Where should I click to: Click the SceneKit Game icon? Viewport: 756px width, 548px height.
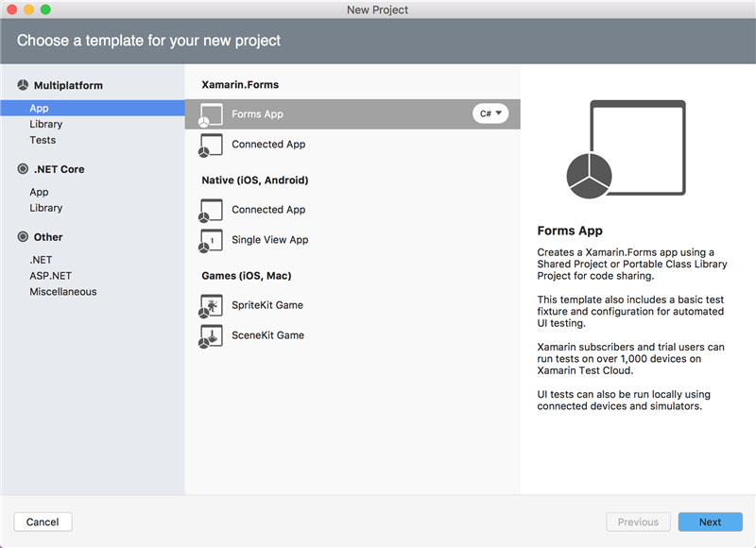(211, 336)
